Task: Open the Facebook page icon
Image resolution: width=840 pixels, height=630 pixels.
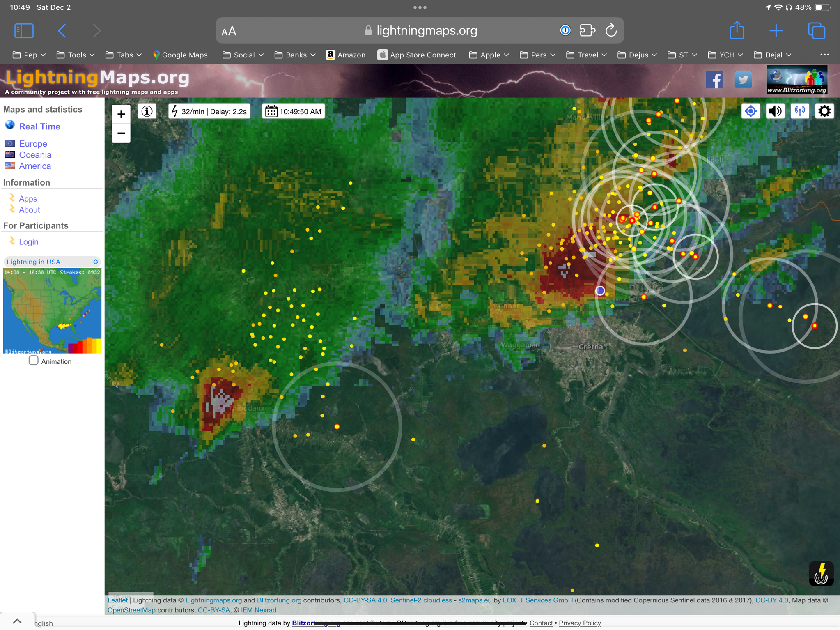Action: (x=714, y=80)
